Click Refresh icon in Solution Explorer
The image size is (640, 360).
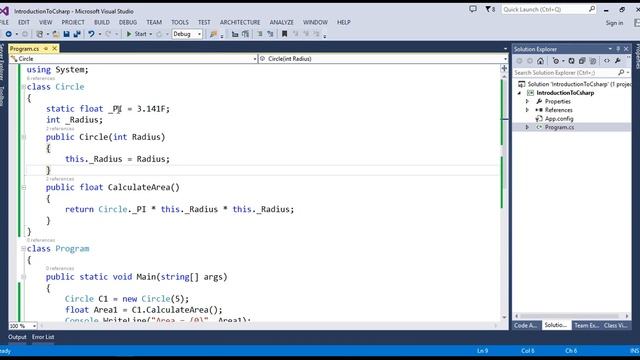click(x=571, y=61)
